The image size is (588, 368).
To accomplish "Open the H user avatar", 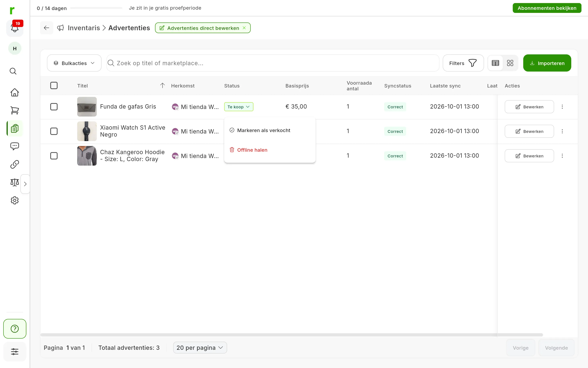I will [15, 48].
